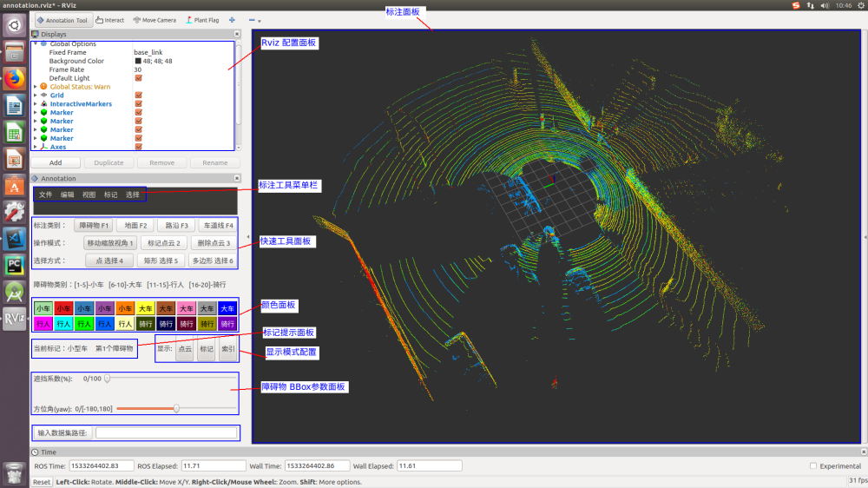868x488 pixels.
Task: Open the 编辑 menu
Action: coord(67,195)
